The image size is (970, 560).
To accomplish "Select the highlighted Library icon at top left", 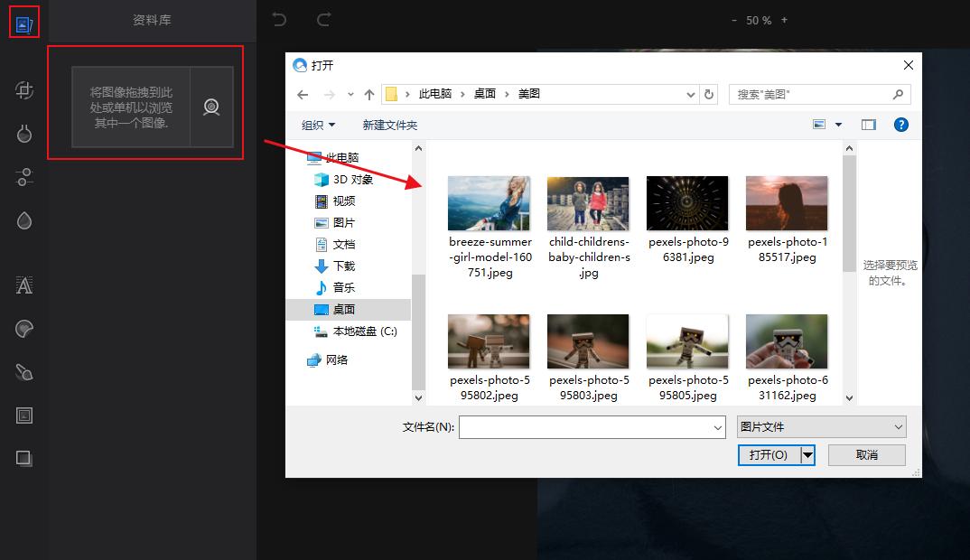I will click(x=26, y=21).
